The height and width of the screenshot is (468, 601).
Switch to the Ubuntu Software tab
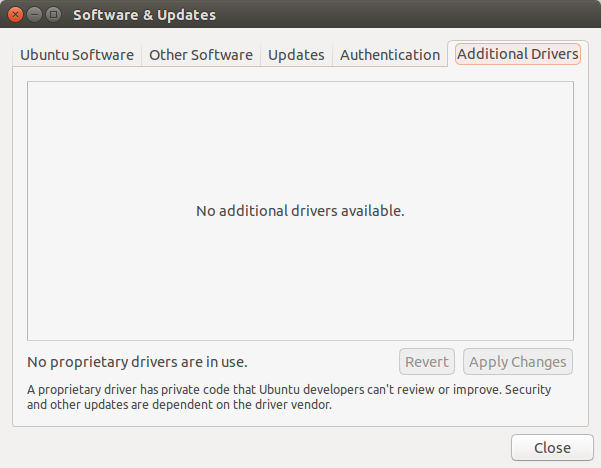[77, 55]
